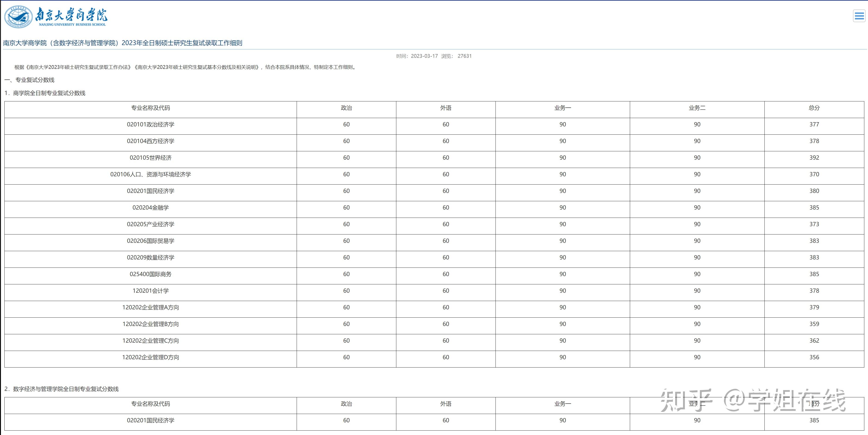The height and width of the screenshot is (435, 868).
Task: Click total score 385 in second table
Action: 814,420
